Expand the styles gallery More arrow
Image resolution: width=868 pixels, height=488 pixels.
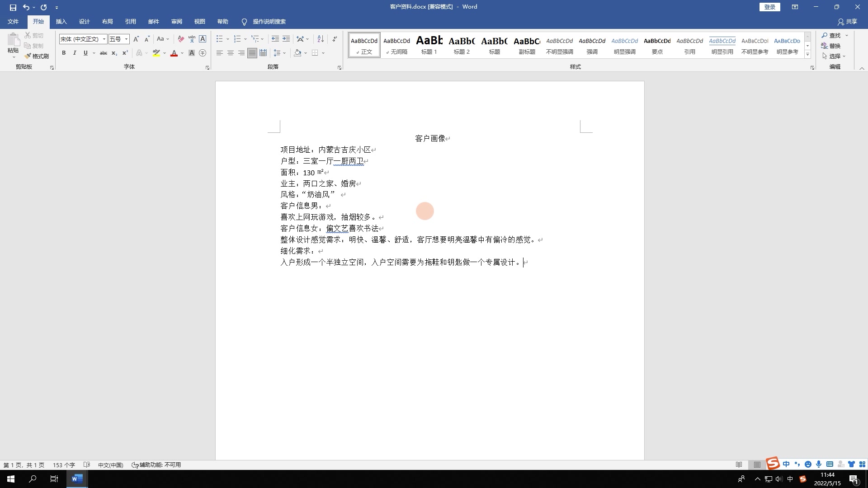point(807,55)
